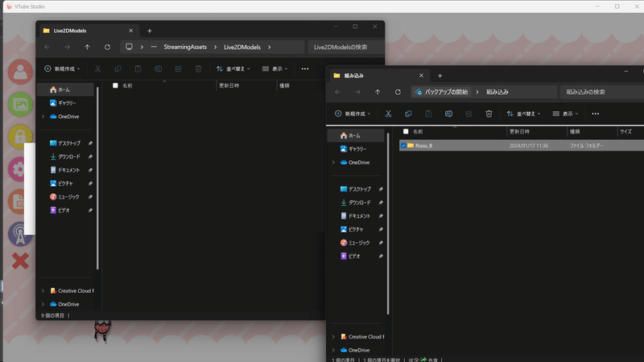Image resolution: width=644 pixels, height=362 pixels.
Task: Click 組み込み breadcrumb segment in address bar
Action: pyautogui.click(x=497, y=92)
